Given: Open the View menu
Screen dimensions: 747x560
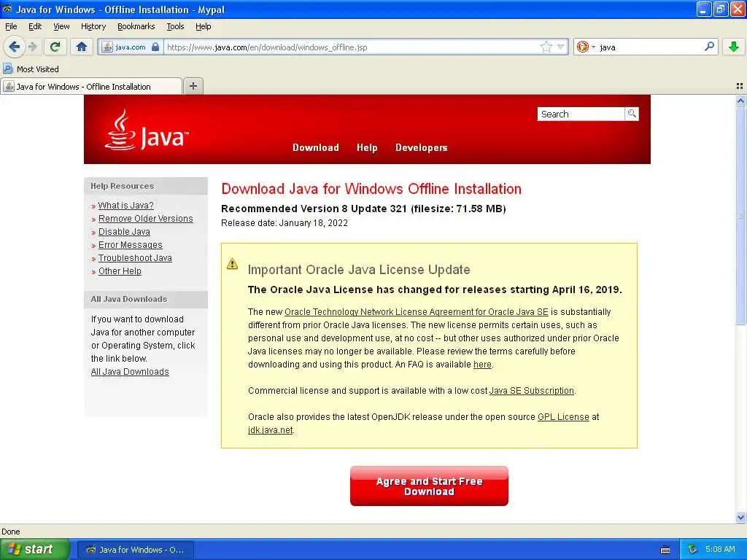Looking at the screenshot, I should pos(61,26).
